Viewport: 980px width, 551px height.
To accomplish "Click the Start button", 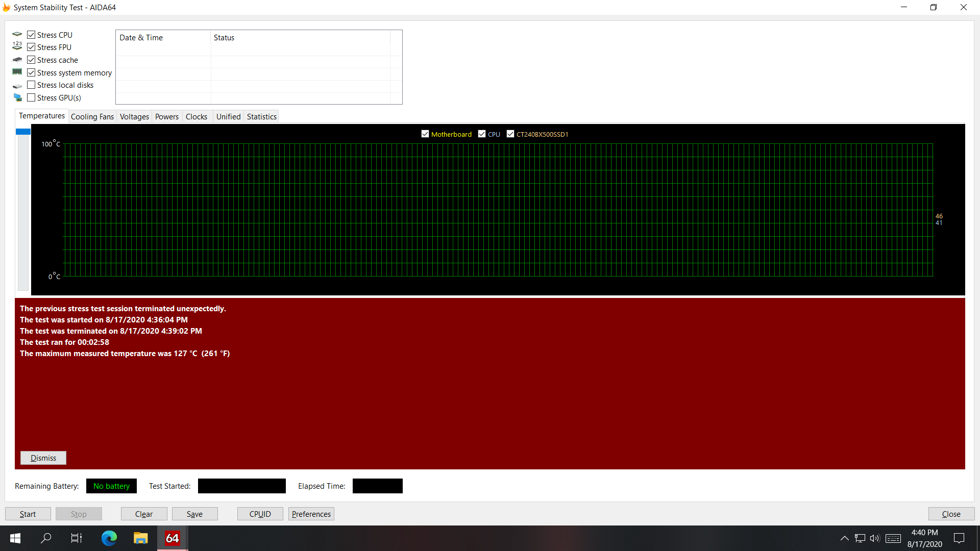I will [x=28, y=514].
